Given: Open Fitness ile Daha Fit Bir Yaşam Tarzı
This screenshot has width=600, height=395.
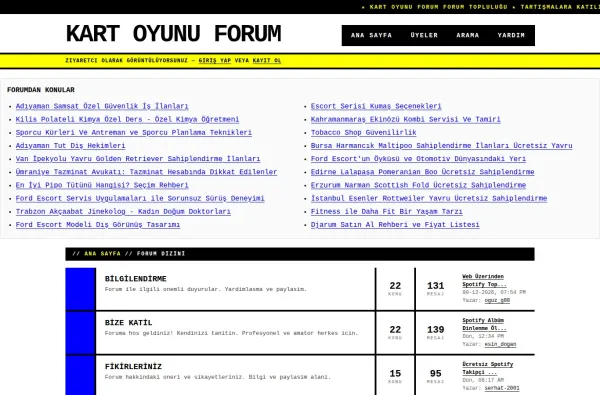Looking at the screenshot, I should [386, 211].
